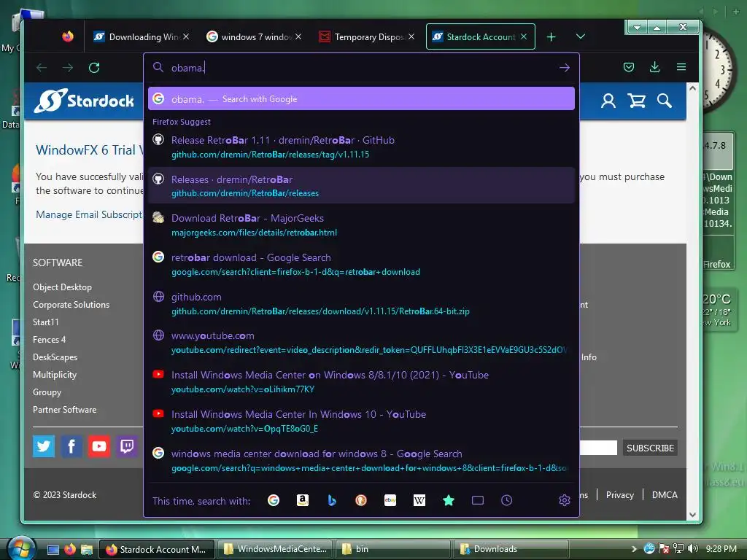Screen dimensions: 747x560
Task: Open Download RetroBar MajorGeeks suggestion
Action: click(x=361, y=225)
